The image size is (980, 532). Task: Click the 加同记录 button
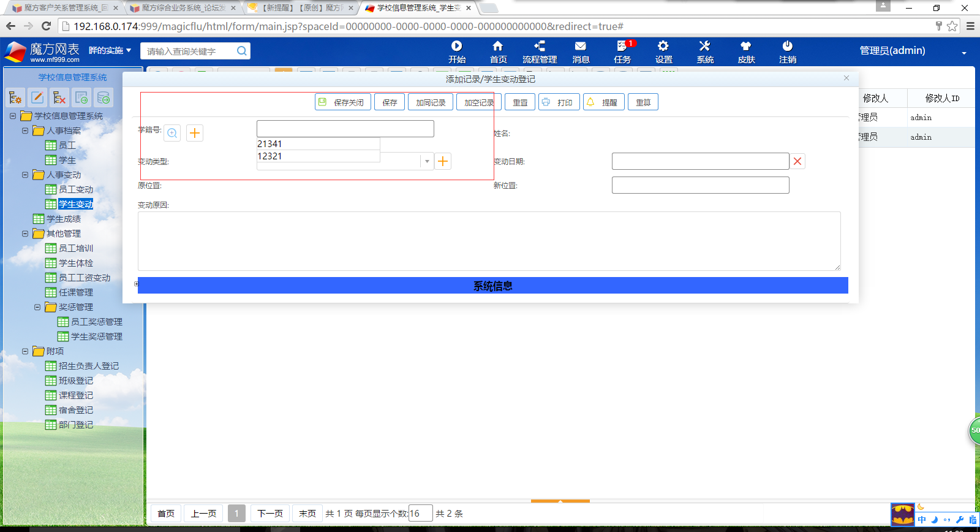point(431,102)
